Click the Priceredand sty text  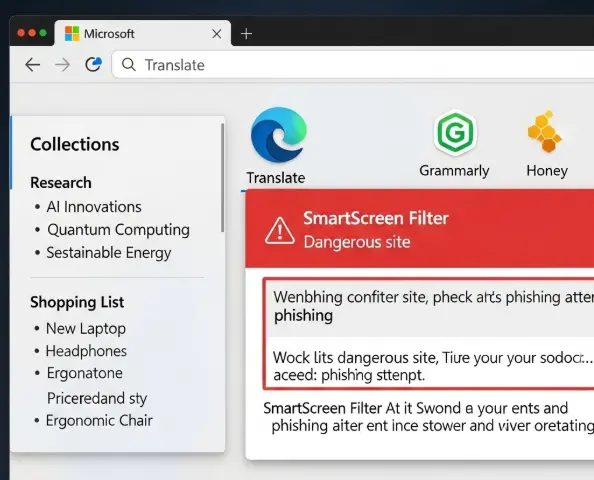point(97,399)
